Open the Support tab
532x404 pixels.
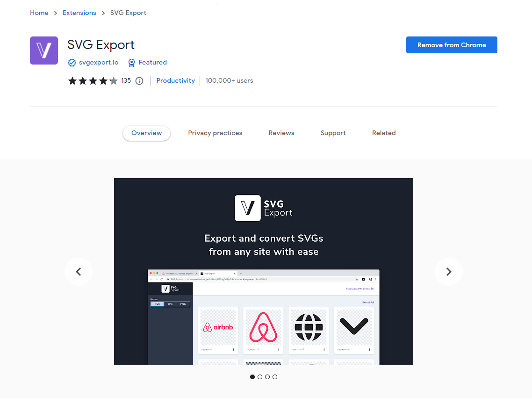click(333, 133)
